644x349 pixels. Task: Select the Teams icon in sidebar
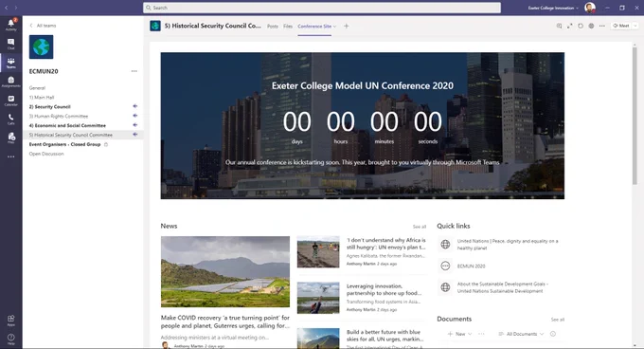[11, 63]
